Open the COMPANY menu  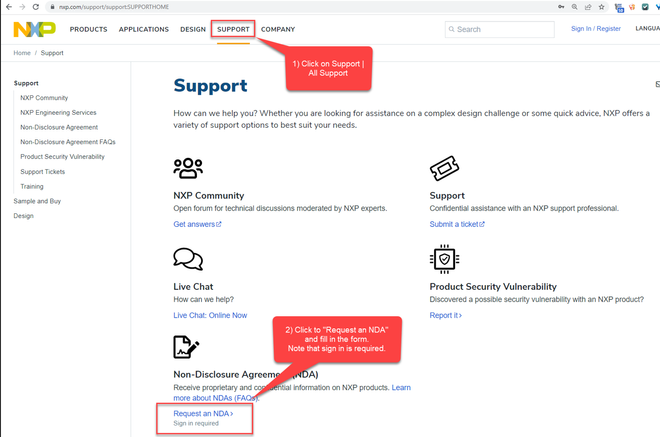(278, 29)
